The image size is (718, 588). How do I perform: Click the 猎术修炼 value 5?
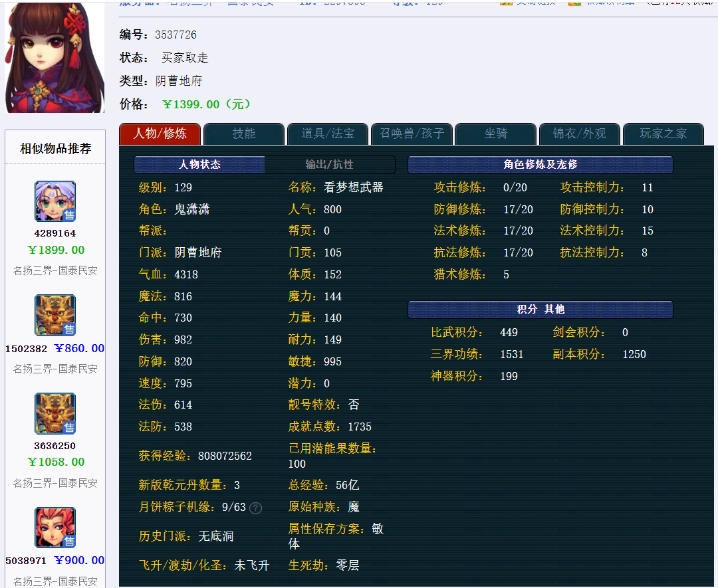pyautogui.click(x=507, y=274)
